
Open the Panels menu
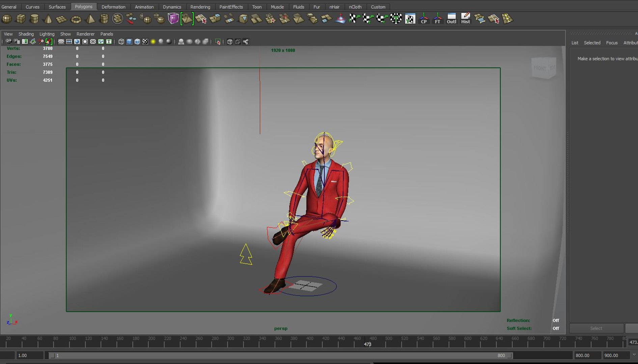[107, 34]
